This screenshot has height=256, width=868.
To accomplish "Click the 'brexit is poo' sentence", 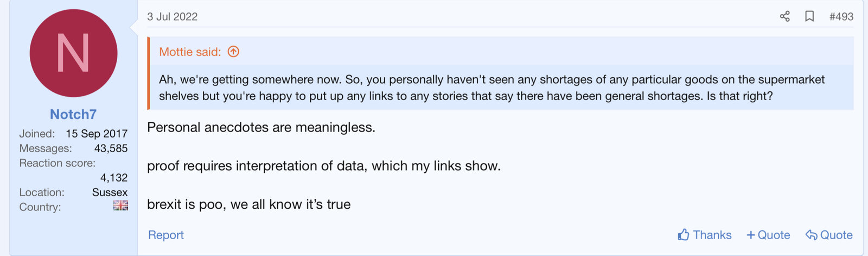I will point(249,204).
